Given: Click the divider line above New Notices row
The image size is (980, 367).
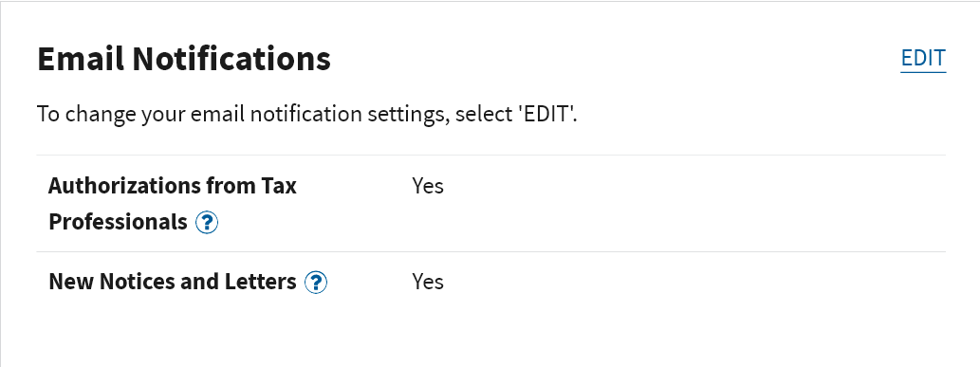Looking at the screenshot, I should (x=491, y=252).
